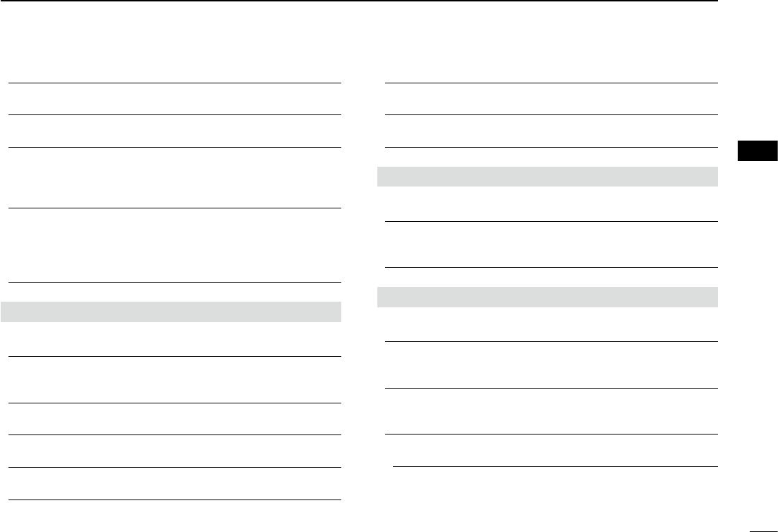Select the upper gray header bar in the right column
778x532 pixels.
548,176
